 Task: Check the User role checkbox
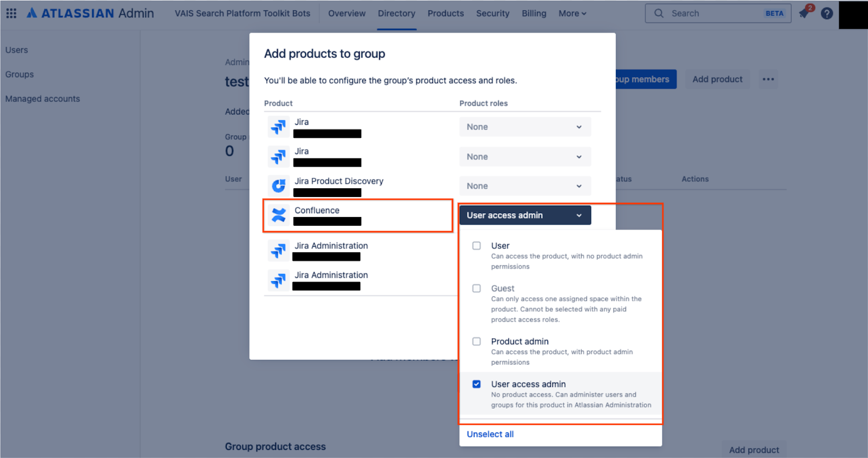476,246
